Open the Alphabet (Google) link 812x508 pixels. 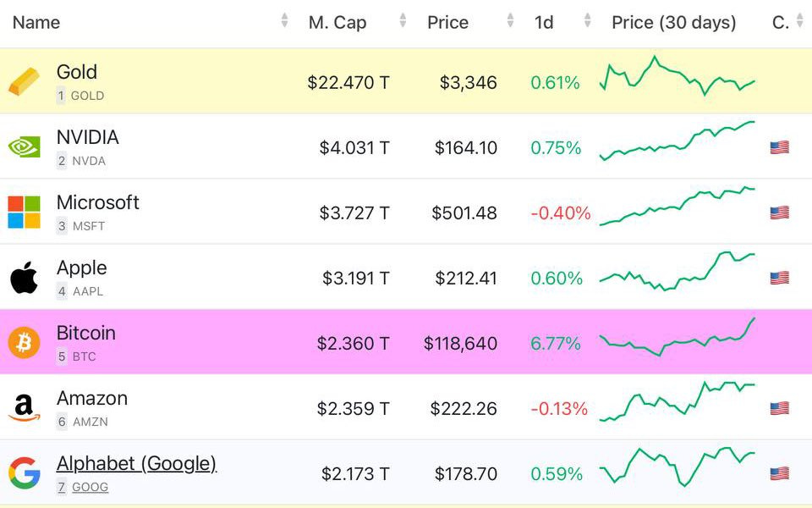click(x=136, y=463)
